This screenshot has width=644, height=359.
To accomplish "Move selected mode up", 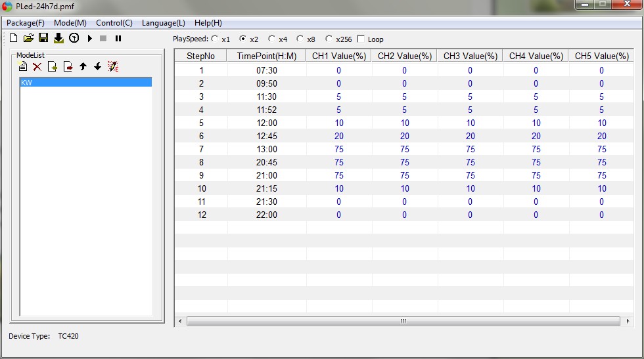I will 83,66.
